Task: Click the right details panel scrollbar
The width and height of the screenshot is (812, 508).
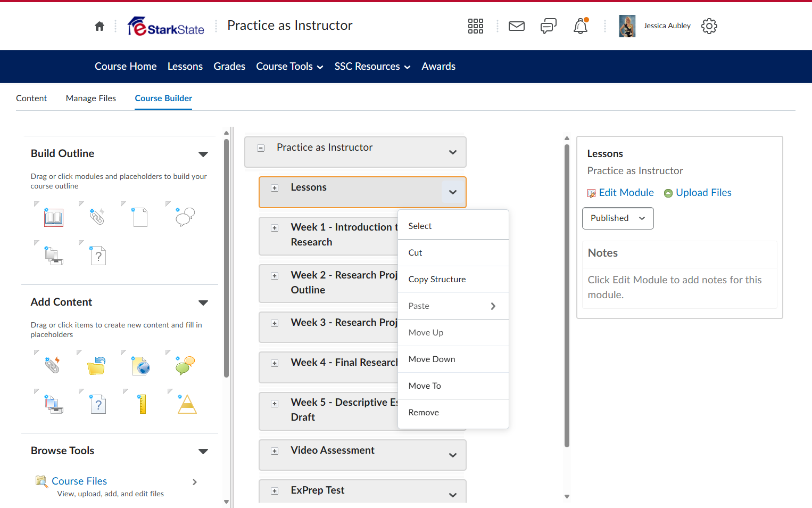Action: (567, 296)
